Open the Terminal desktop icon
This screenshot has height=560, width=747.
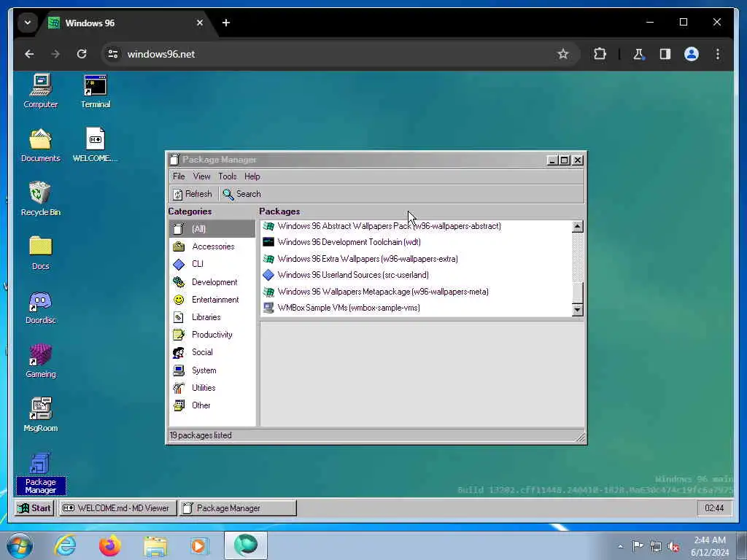point(96,91)
